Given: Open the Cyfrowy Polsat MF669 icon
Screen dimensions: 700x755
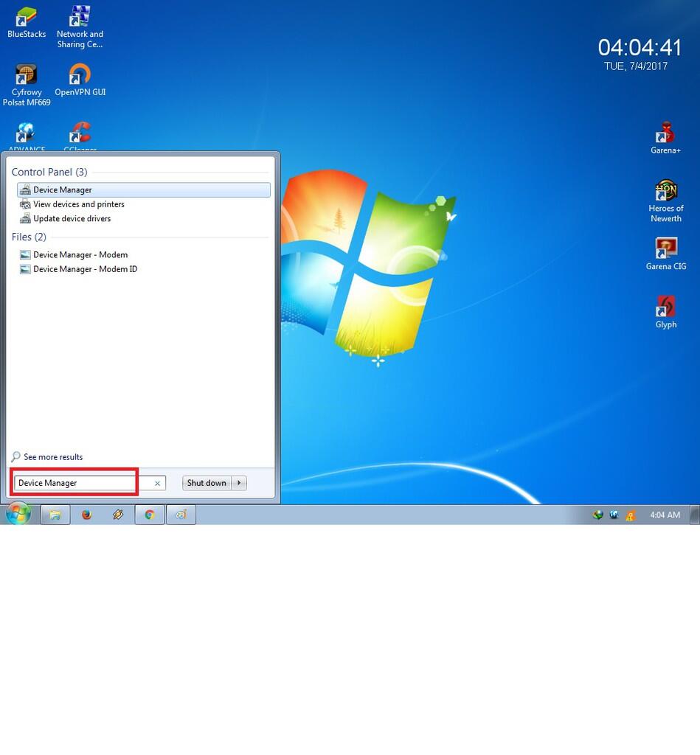Looking at the screenshot, I should [x=27, y=74].
